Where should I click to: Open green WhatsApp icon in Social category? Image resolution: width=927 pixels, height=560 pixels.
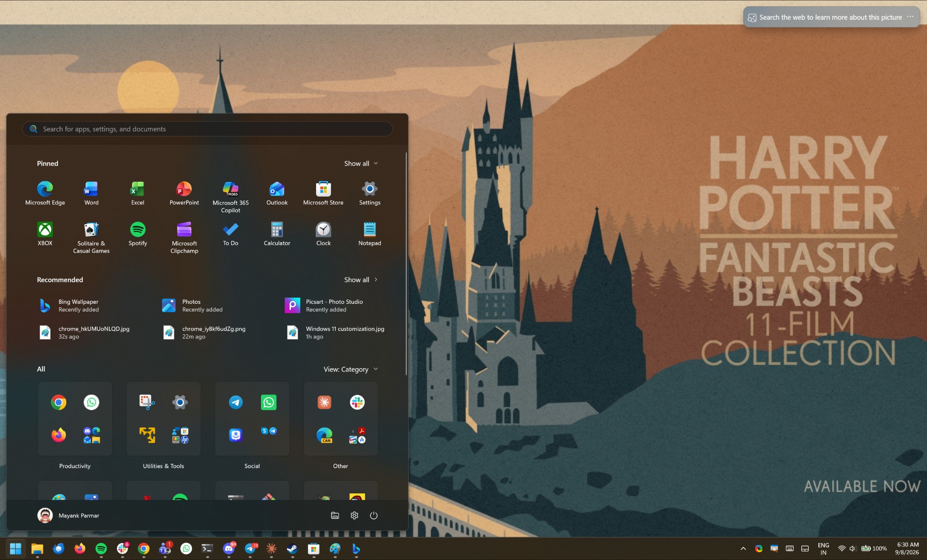tap(269, 402)
